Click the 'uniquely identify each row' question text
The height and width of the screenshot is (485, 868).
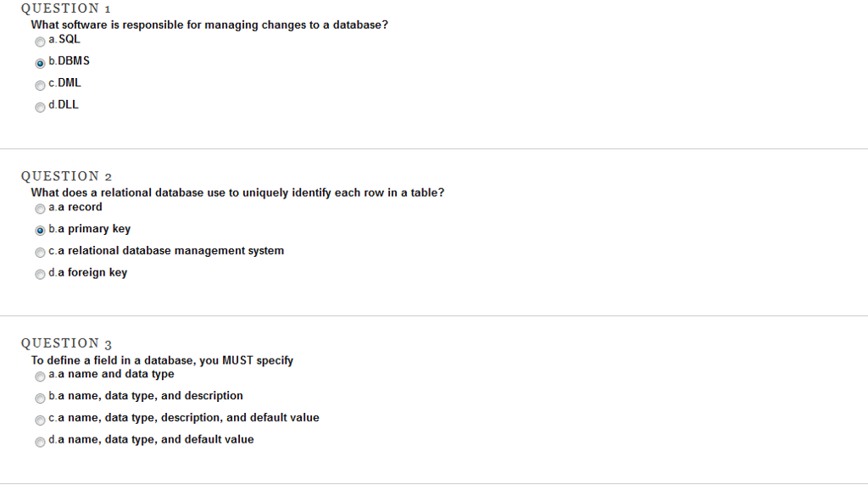pyautogui.click(x=237, y=192)
